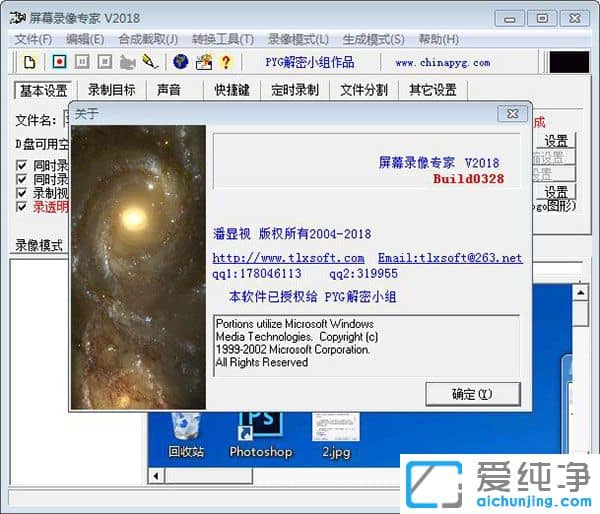This screenshot has width=600, height=514.
Task: Toggle the red 录透明 checkbox
Action: (x=23, y=207)
